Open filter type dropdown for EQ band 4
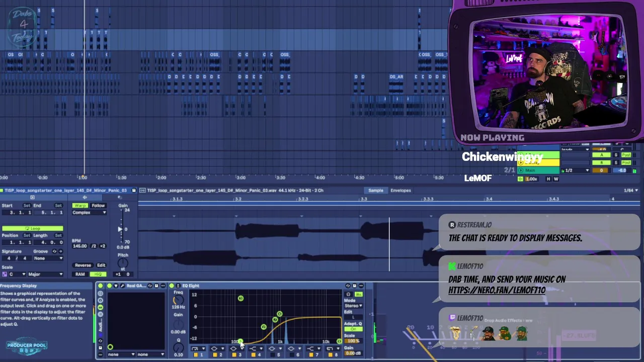644x362 pixels. point(256,349)
